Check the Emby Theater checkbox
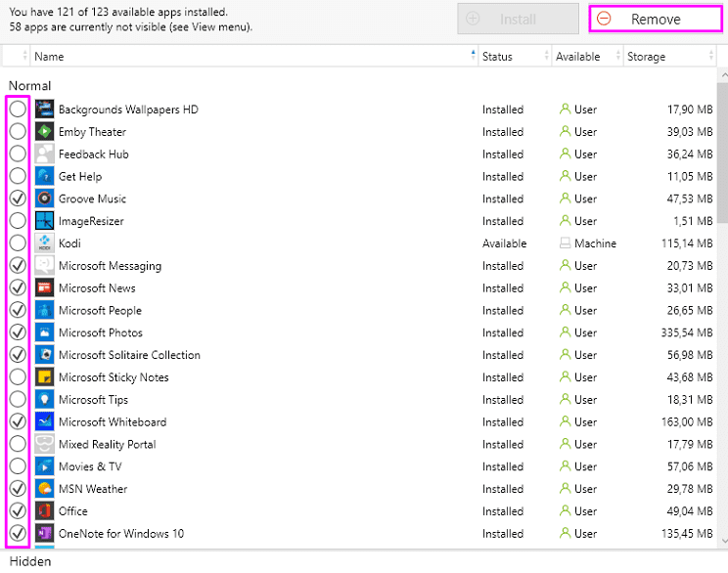This screenshot has width=728, height=573. [18, 132]
